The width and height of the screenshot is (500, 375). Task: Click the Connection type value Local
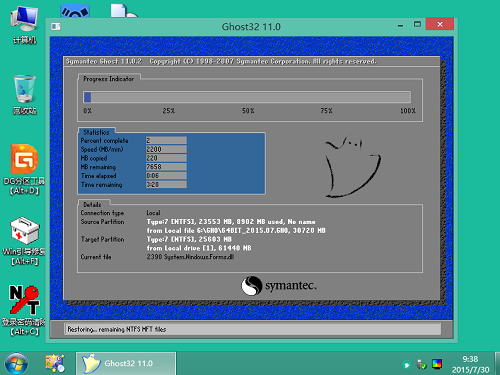click(153, 213)
